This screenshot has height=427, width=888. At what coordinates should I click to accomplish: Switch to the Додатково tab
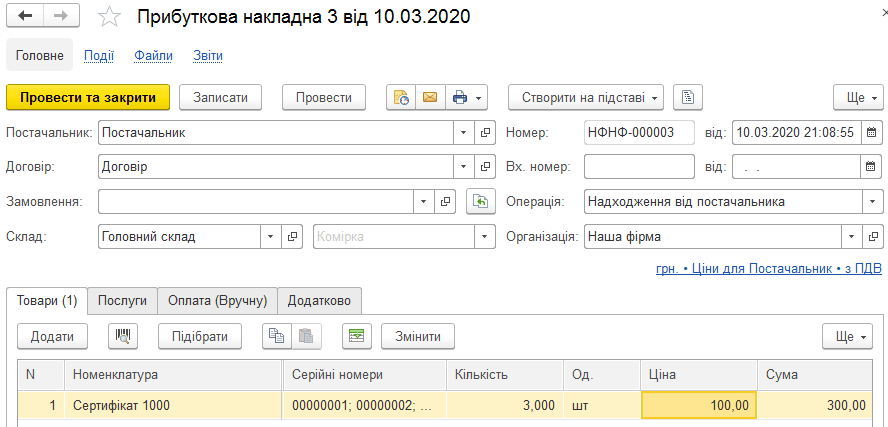(319, 301)
